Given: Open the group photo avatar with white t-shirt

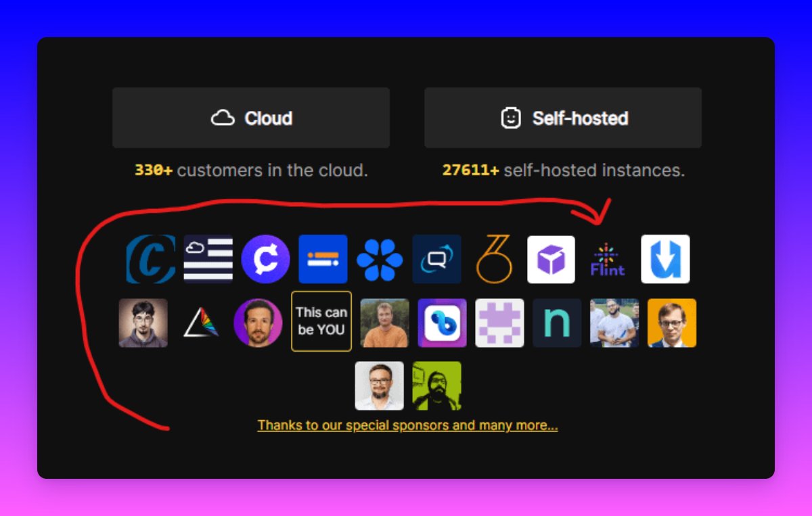Looking at the screenshot, I should [x=614, y=323].
